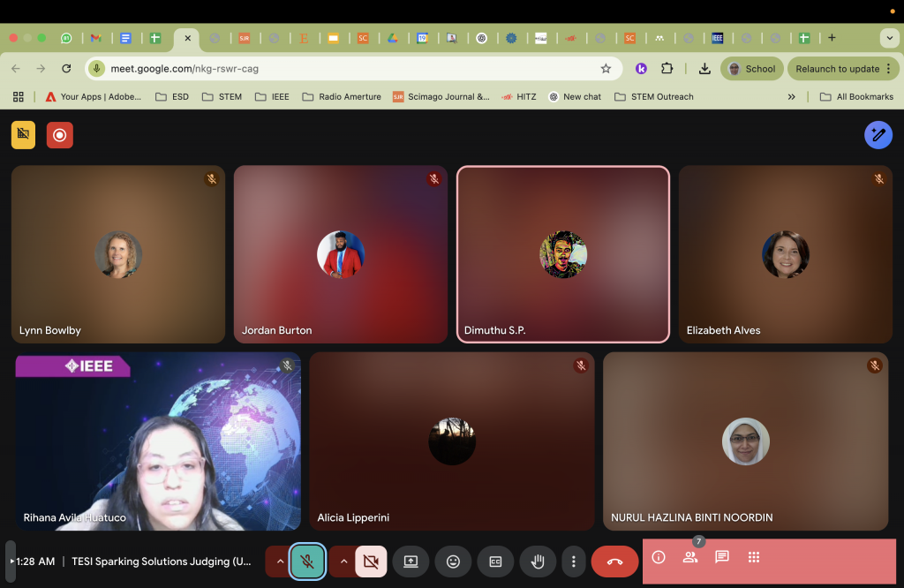Select Dimuthu S.P.'s video tile

[x=563, y=254]
